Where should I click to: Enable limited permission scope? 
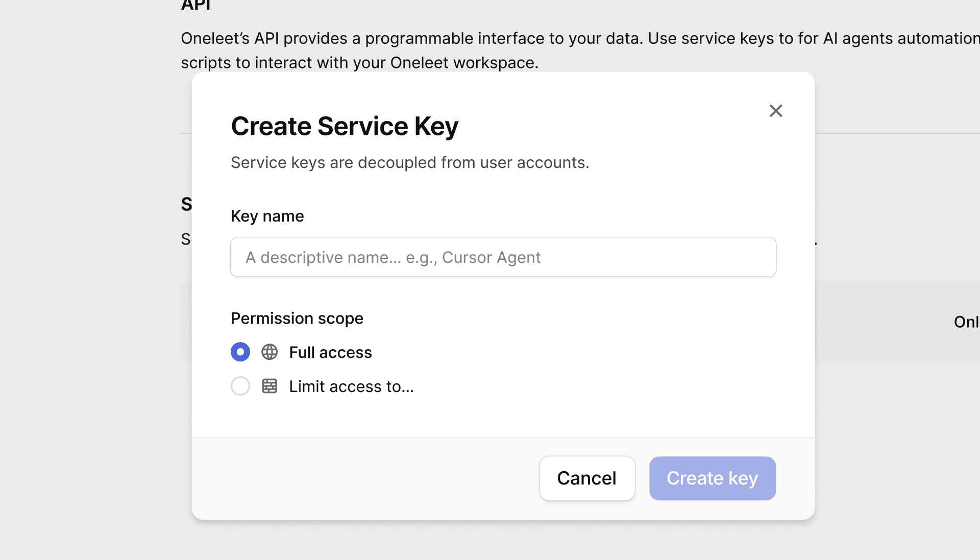[240, 386]
